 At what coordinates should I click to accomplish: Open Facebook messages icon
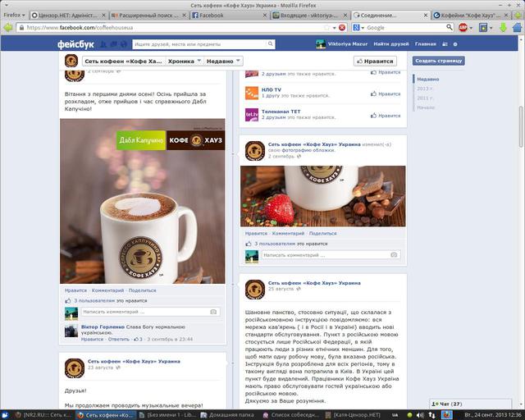[x=114, y=44]
